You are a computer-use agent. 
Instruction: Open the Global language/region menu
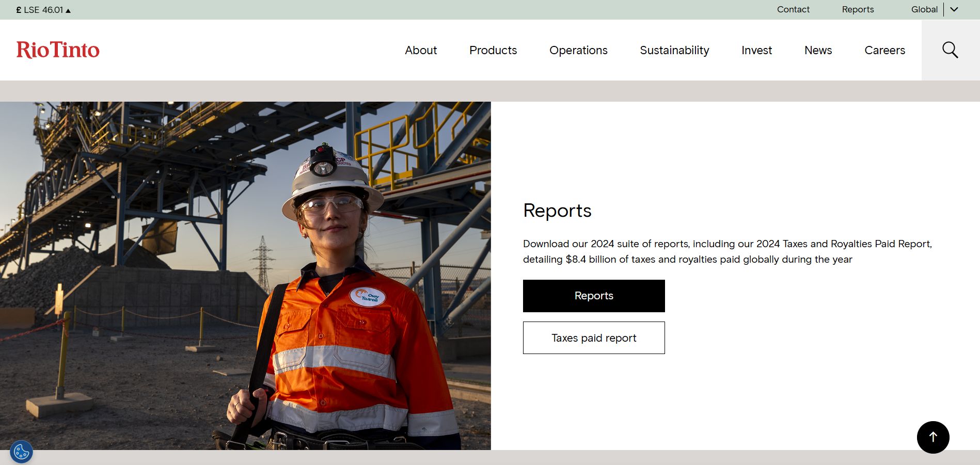(x=924, y=9)
